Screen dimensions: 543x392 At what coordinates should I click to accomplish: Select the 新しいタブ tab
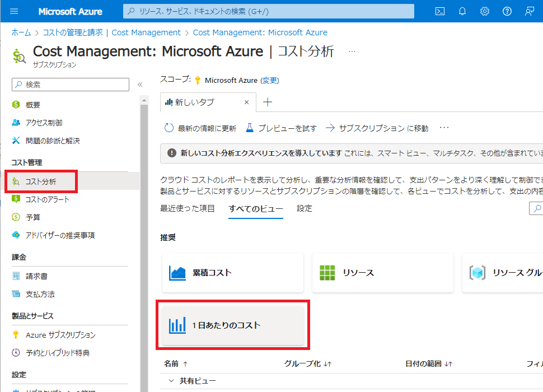pos(208,102)
